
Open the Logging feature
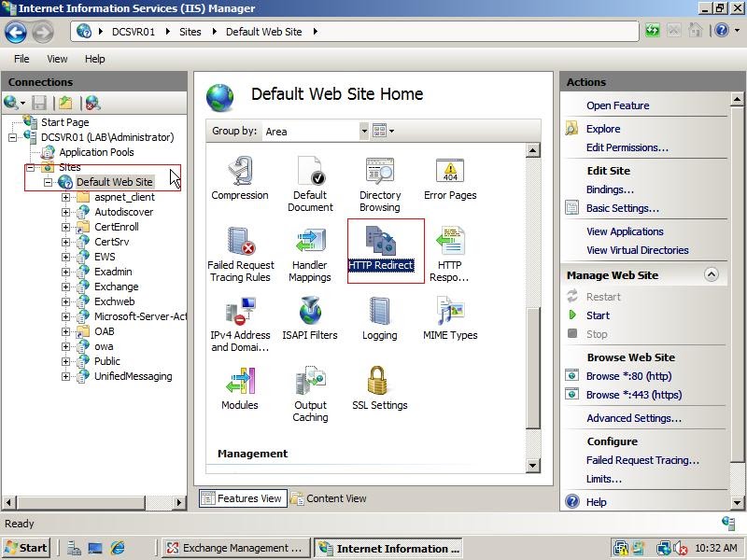click(379, 315)
